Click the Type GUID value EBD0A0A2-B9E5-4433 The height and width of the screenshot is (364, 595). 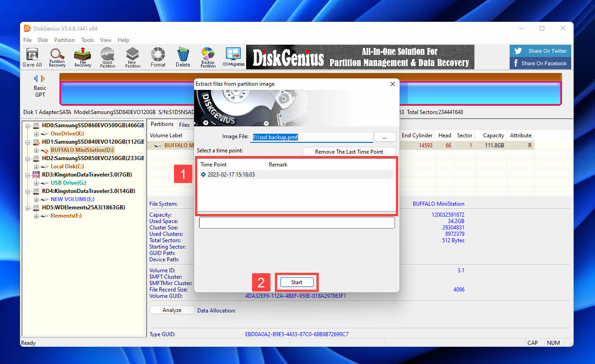297,334
